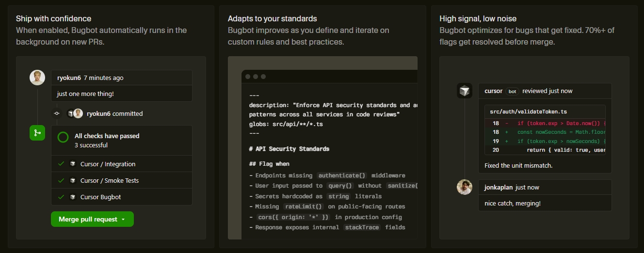
Task: Click the cube icon in Cursor Bugbot row
Action: [73, 197]
